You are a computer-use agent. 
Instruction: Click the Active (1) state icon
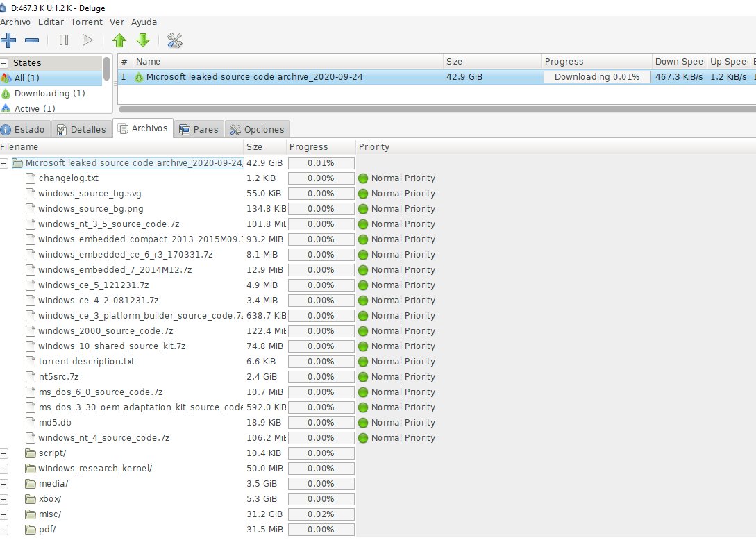[x=6, y=108]
